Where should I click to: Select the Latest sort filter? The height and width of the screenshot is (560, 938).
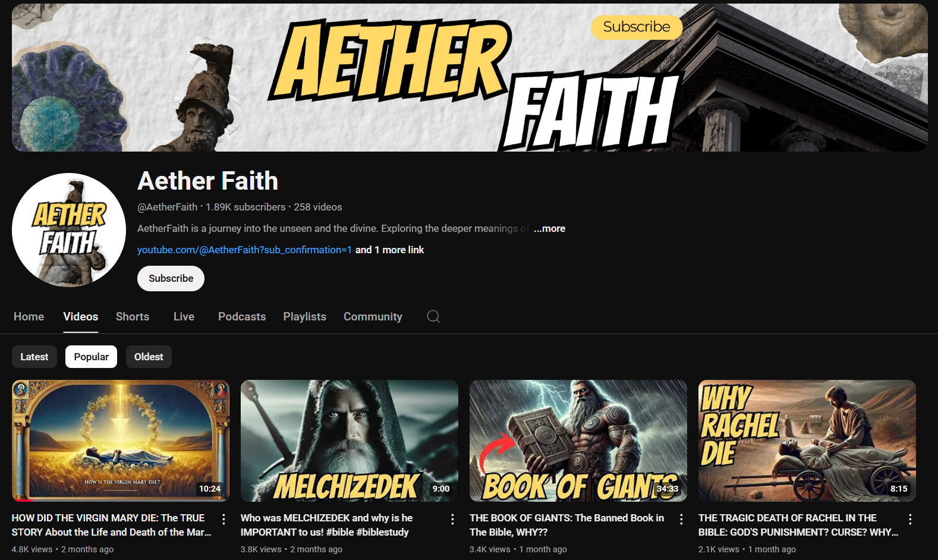point(34,357)
